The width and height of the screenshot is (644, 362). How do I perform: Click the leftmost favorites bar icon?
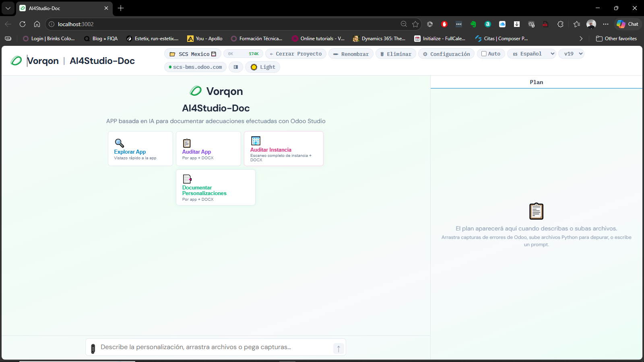click(x=8, y=39)
